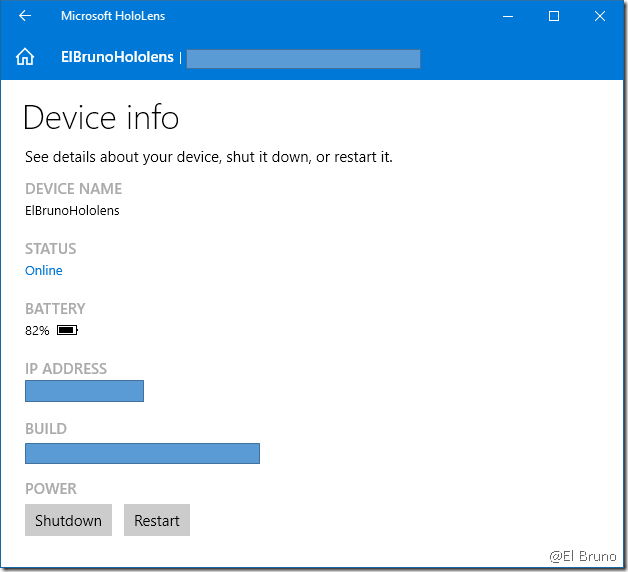Maximize the Microsoft HoloLens window

point(553,16)
